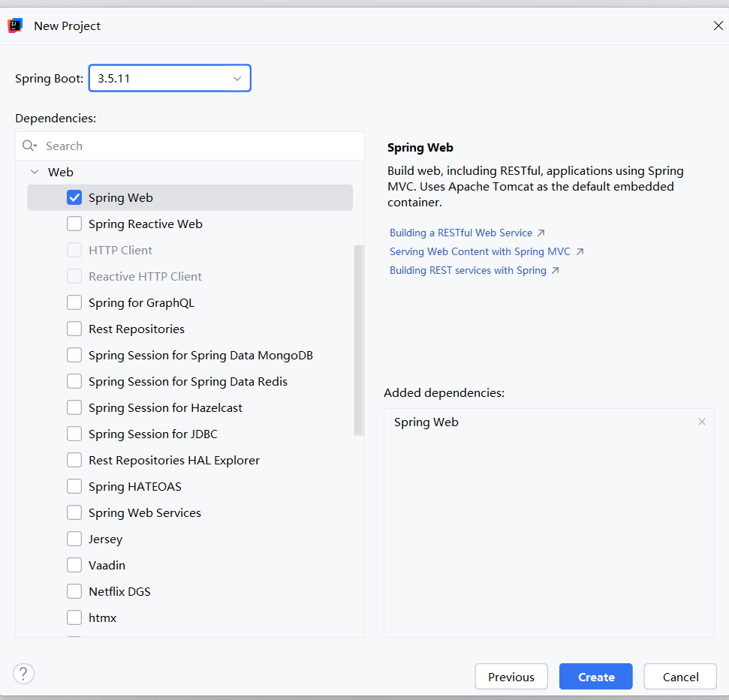Click the htmx row label

[x=102, y=617]
